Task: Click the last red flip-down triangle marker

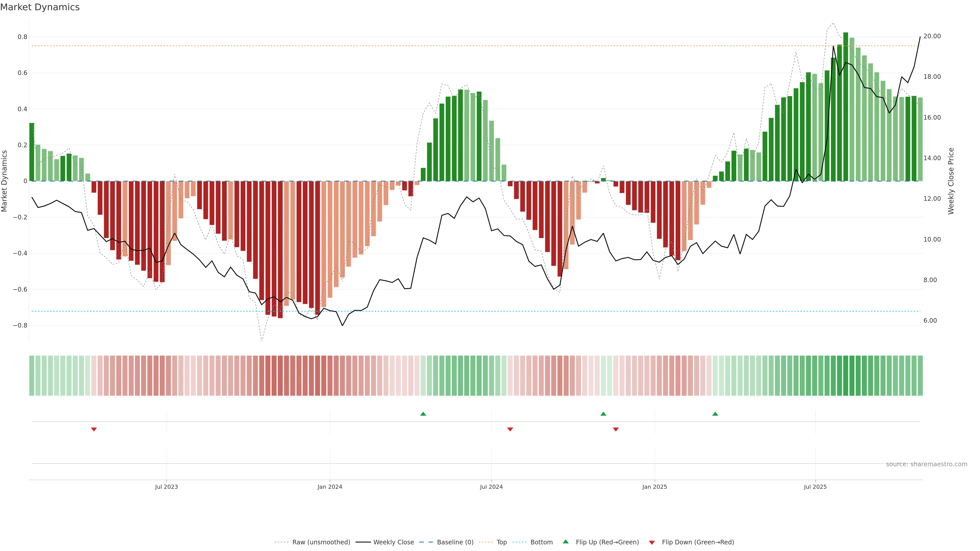Action: 616,429
